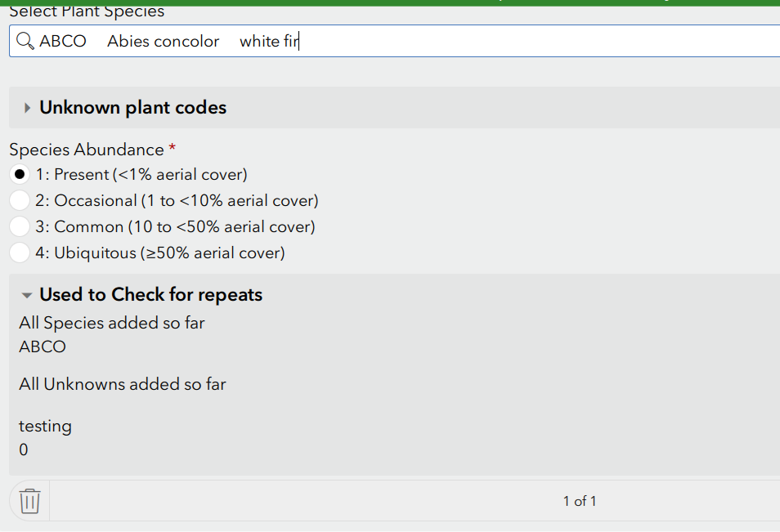Click the red required asterisk
780x532 pixels.
(172, 149)
